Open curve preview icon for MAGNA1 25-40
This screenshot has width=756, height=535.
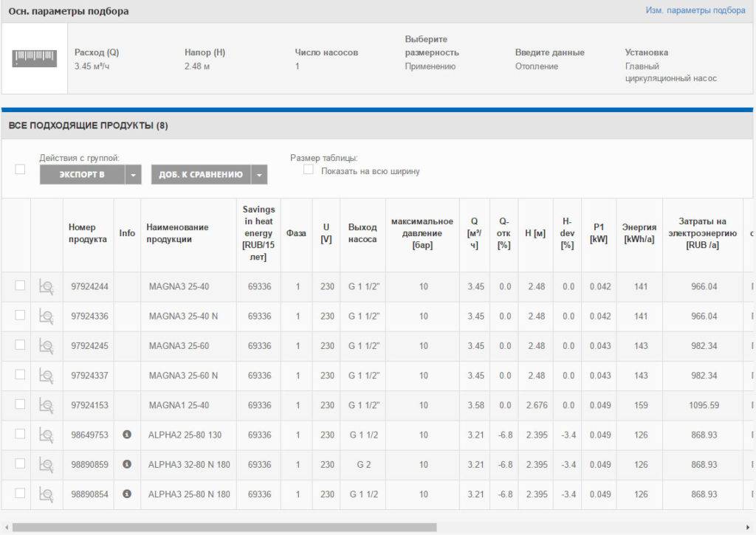click(x=46, y=405)
